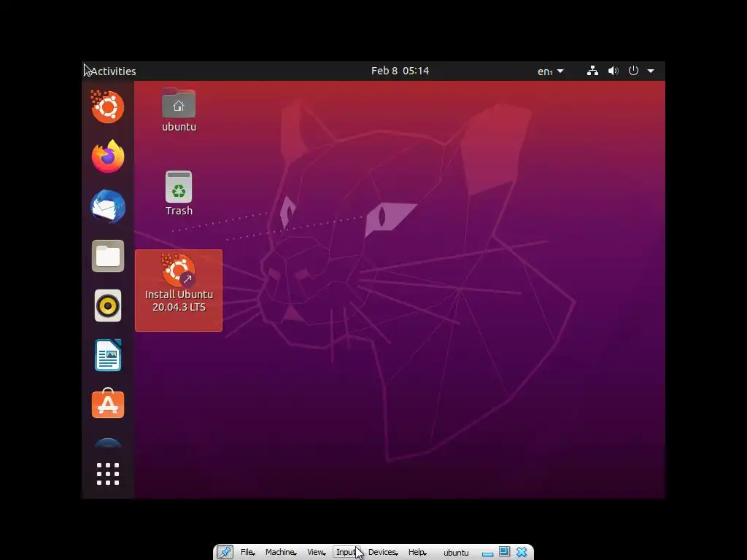The height and width of the screenshot is (560, 747).
Task: Open the VirtualBox View menu
Action: [316, 552]
